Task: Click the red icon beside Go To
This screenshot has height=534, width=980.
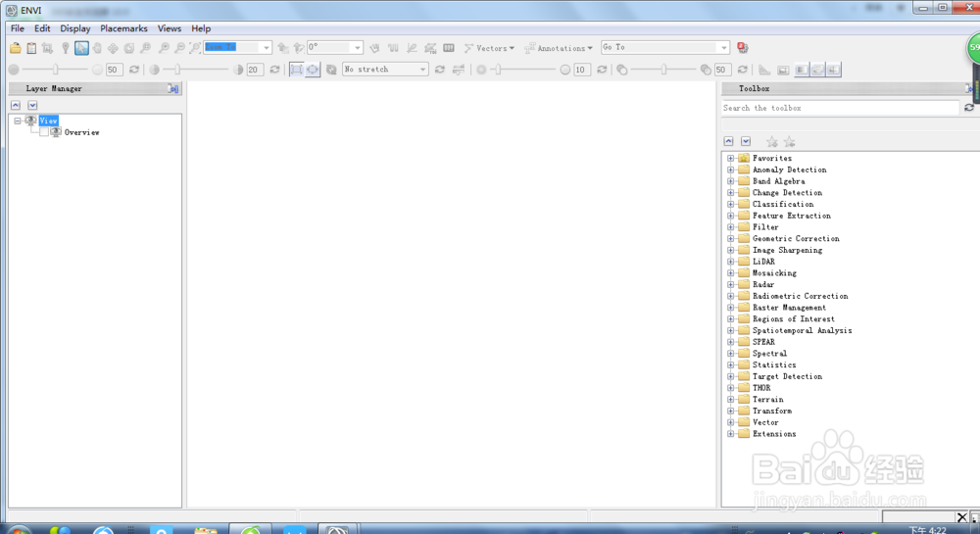Action: click(743, 47)
